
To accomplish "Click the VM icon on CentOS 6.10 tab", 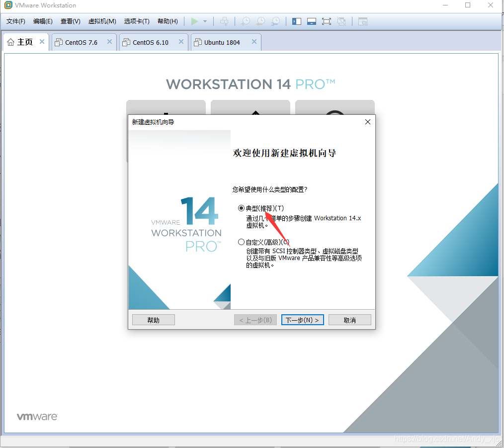I will pyautogui.click(x=126, y=42).
